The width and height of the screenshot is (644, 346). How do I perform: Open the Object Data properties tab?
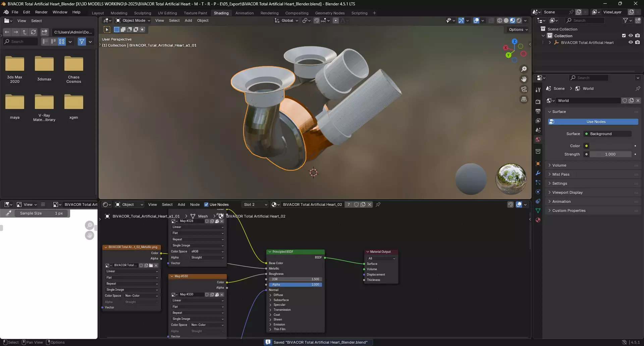[538, 211]
